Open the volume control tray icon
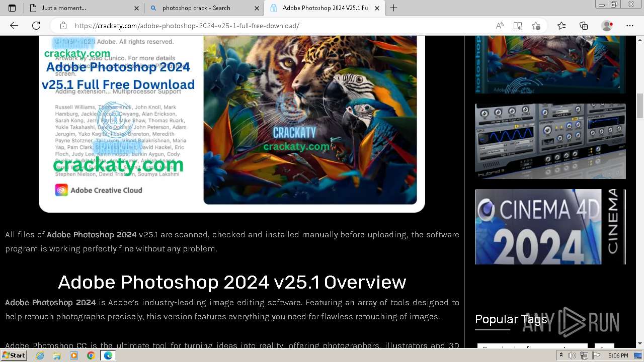The image size is (644, 362). pyautogui.click(x=572, y=355)
